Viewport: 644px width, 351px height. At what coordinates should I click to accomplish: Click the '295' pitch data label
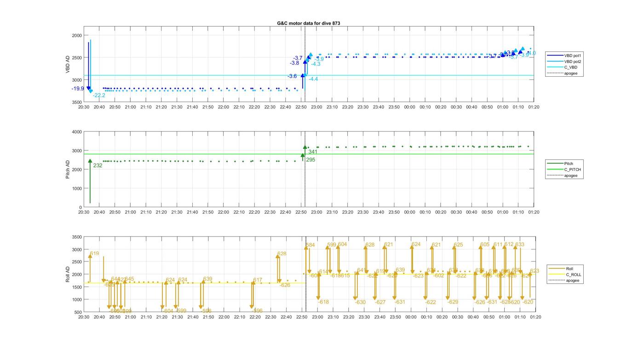[310, 160]
